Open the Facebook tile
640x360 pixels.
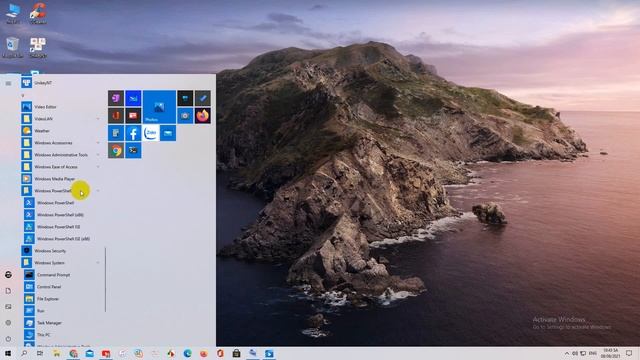click(x=133, y=133)
